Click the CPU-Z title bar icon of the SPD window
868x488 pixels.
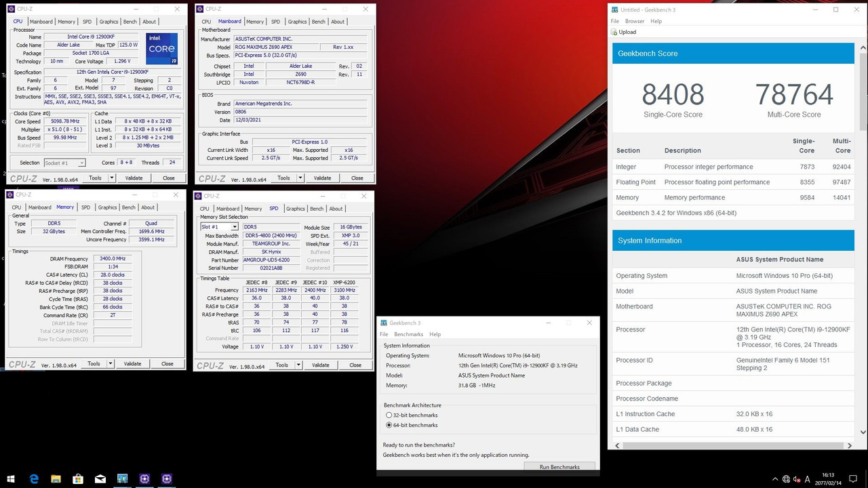click(x=198, y=196)
